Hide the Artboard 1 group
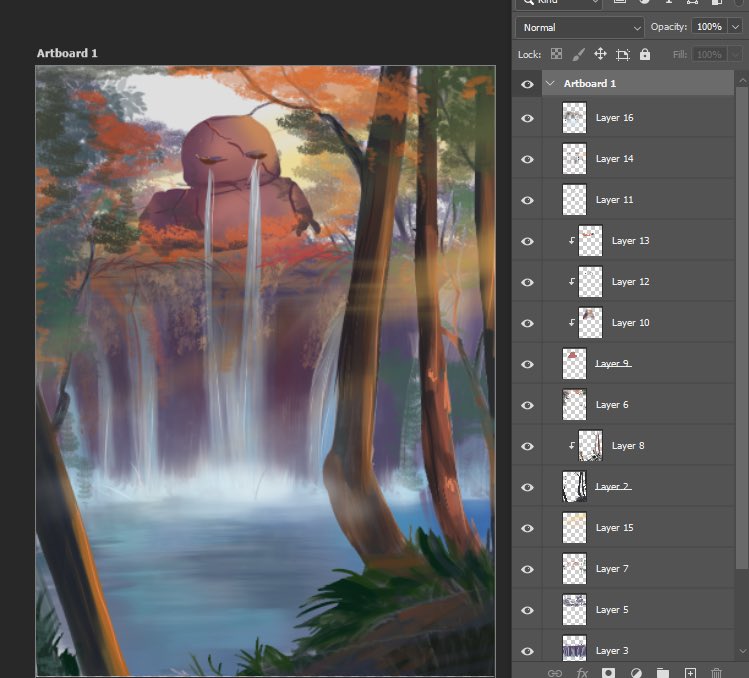749x678 pixels. point(527,85)
